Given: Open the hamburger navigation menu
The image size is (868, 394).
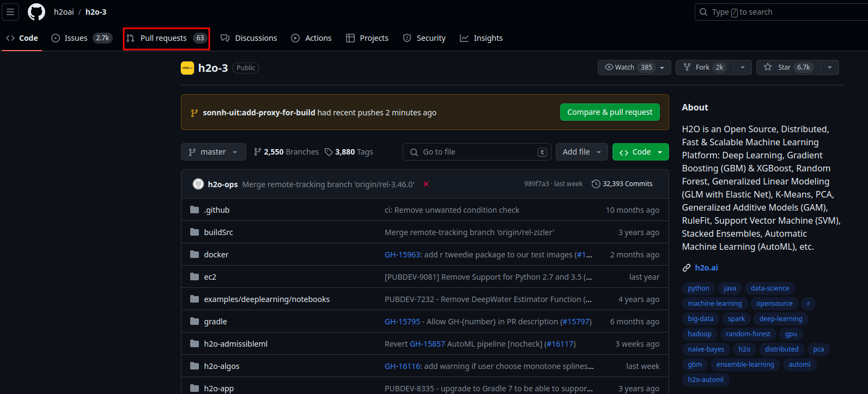Looking at the screenshot, I should pos(10,12).
